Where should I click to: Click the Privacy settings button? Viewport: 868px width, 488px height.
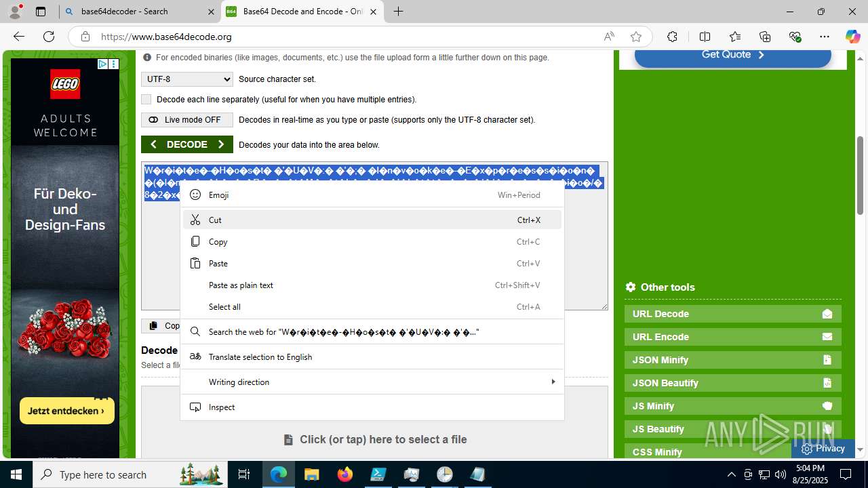pyautogui.click(x=823, y=449)
